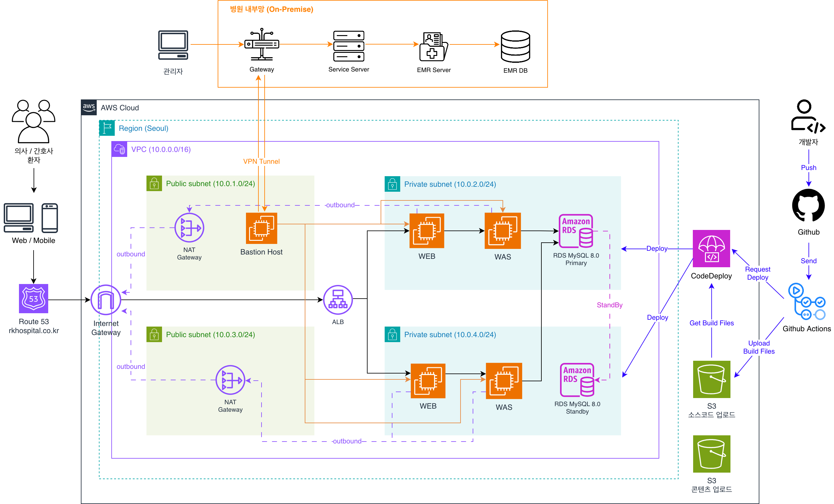This screenshot has width=834, height=504.
Task: Click the Github octocat logo
Action: (808, 205)
